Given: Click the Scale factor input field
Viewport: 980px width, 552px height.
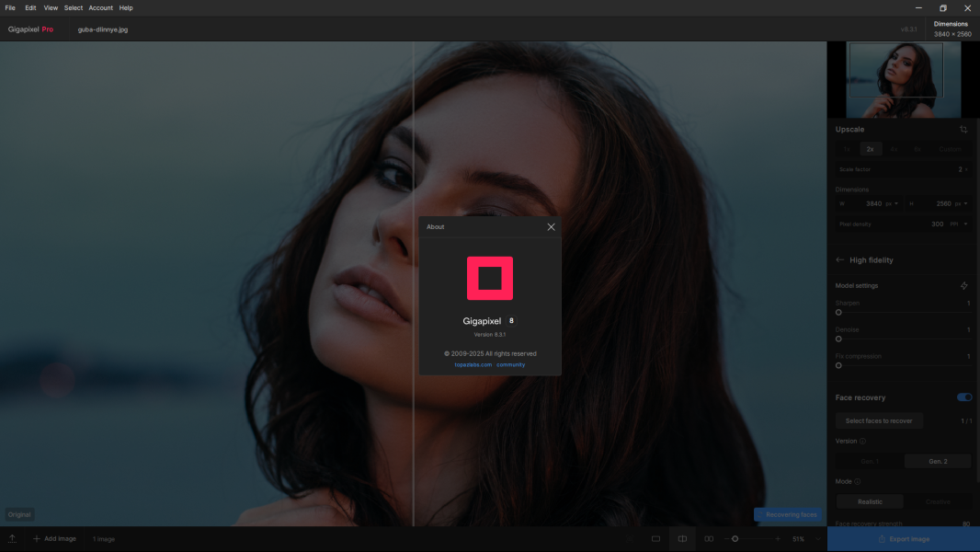Looking at the screenshot, I should point(903,169).
